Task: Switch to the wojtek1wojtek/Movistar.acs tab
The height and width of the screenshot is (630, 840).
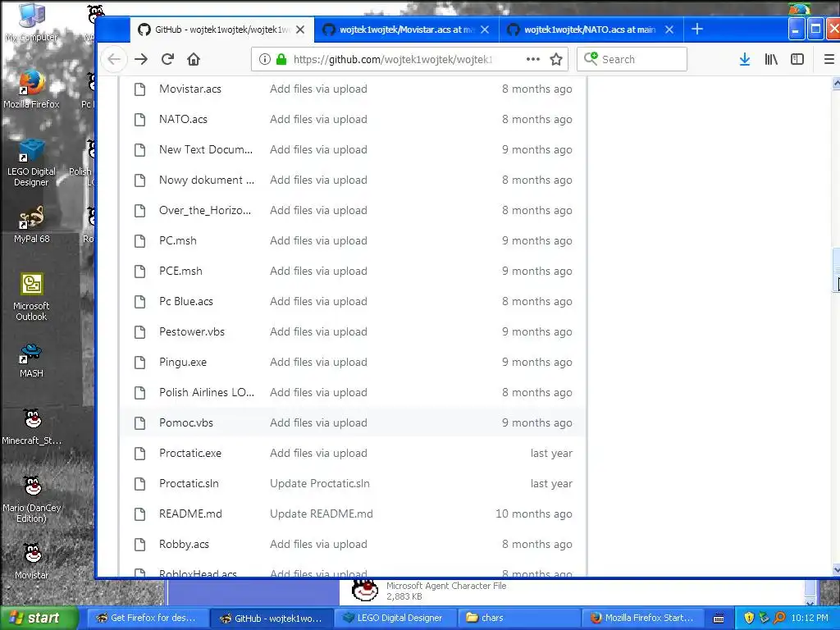Action: [x=407, y=30]
